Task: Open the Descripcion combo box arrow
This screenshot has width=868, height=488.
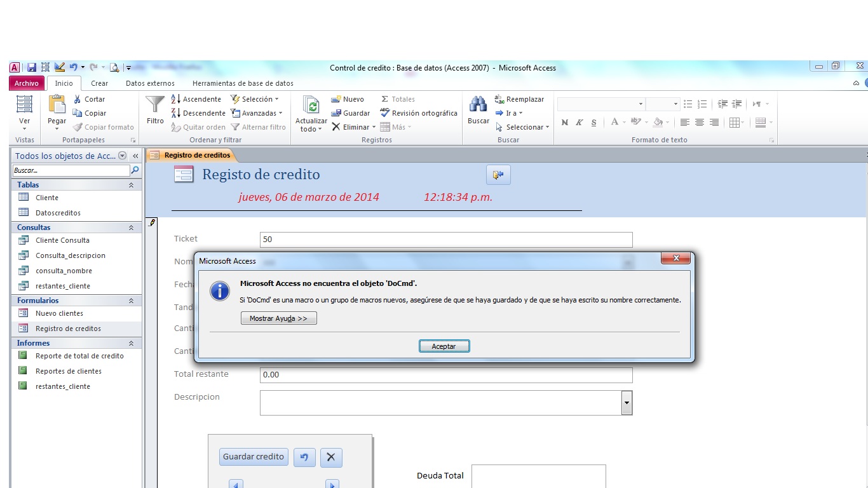Action: click(x=627, y=402)
